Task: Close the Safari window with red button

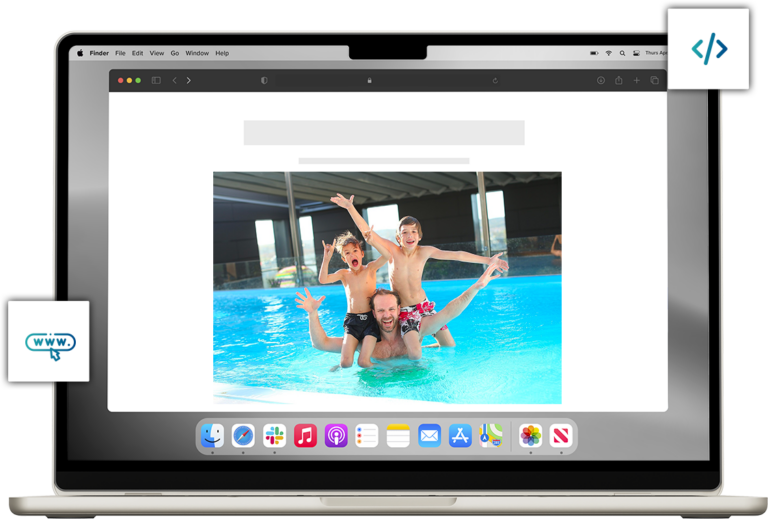Action: [120, 80]
